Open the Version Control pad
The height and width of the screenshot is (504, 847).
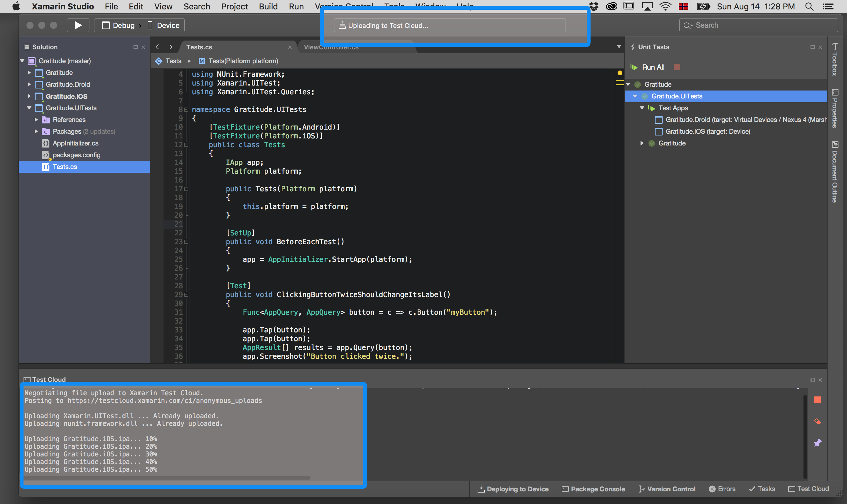[x=667, y=489]
